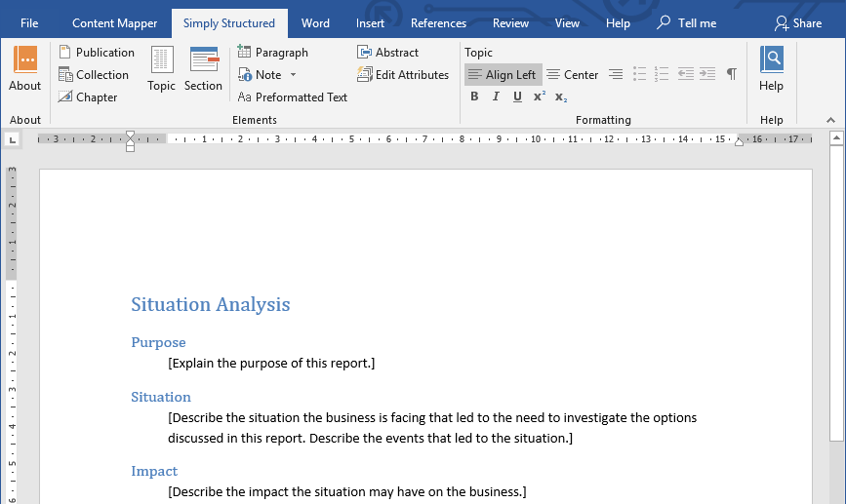The height and width of the screenshot is (504, 846).
Task: Toggle Bold formatting
Action: tap(474, 97)
